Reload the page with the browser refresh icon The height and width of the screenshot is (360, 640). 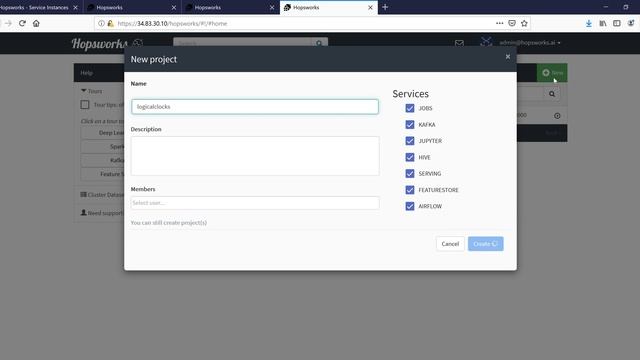point(22,23)
